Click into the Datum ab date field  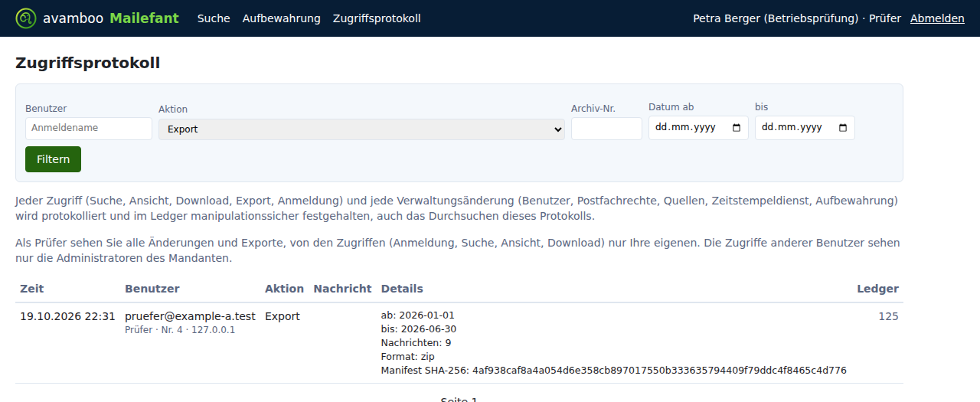698,128
